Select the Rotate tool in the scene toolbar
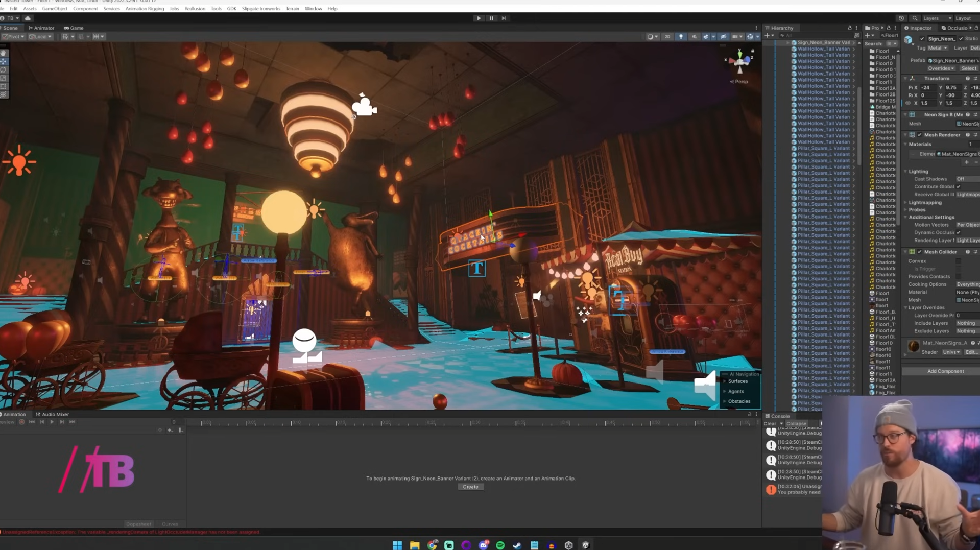The image size is (980, 550). (4, 70)
